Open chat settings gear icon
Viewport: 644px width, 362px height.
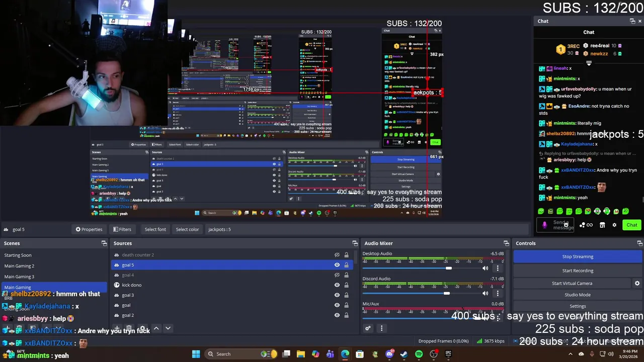tap(614, 225)
